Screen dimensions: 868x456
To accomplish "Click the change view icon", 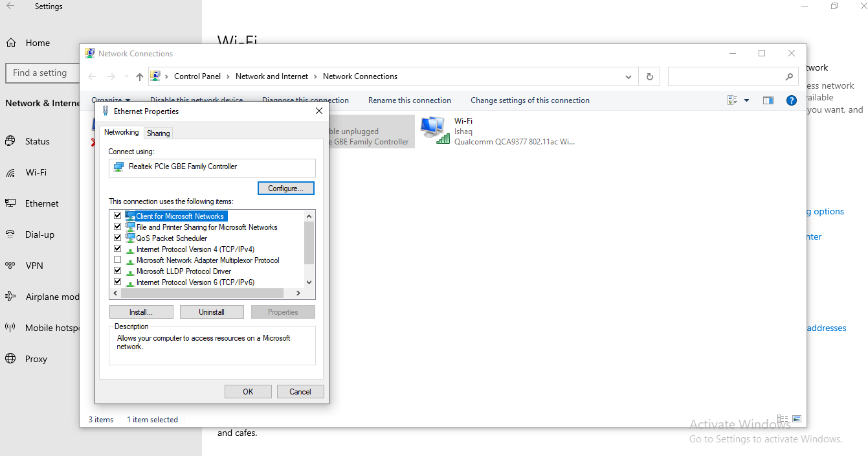I will coord(732,100).
